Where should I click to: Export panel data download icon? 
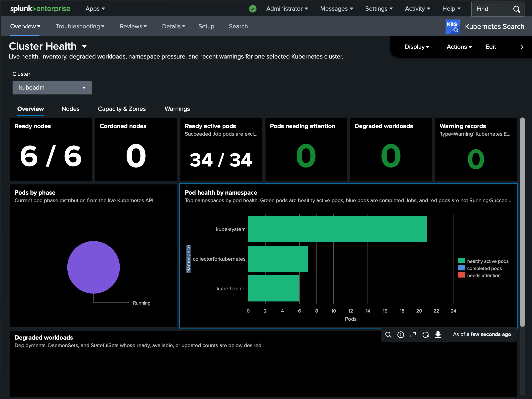[x=438, y=334]
